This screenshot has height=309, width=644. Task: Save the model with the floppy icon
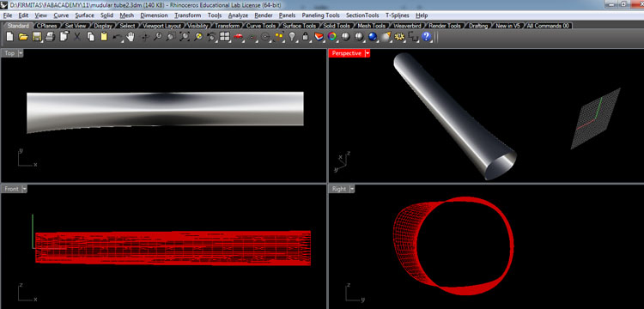[37, 37]
